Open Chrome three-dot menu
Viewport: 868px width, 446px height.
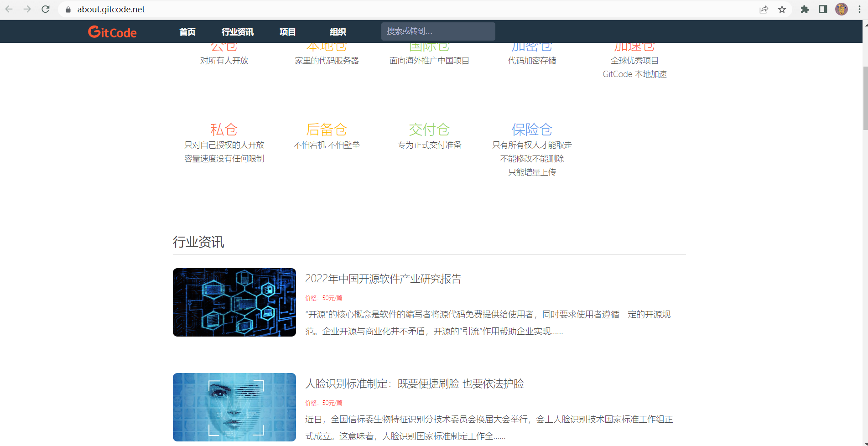pos(859,10)
